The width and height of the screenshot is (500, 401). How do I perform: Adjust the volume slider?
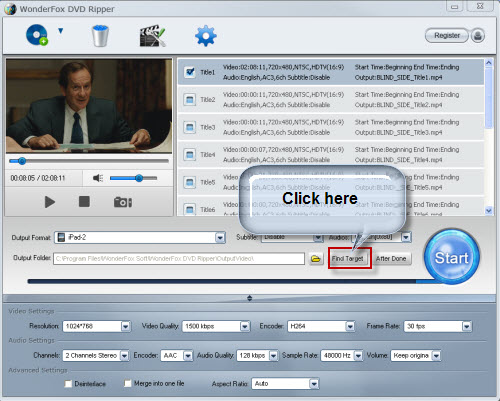[133, 178]
